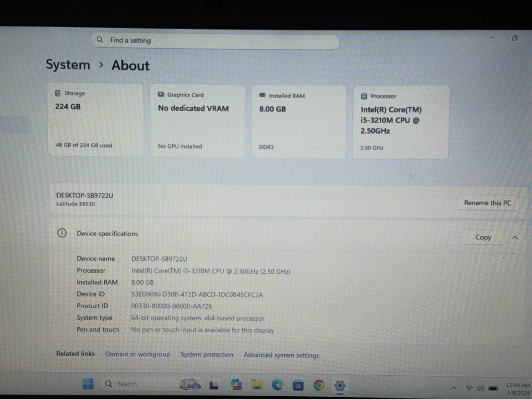The width and height of the screenshot is (532, 399).
Task: Click the Latitude E6530 model text
Action: pos(75,204)
